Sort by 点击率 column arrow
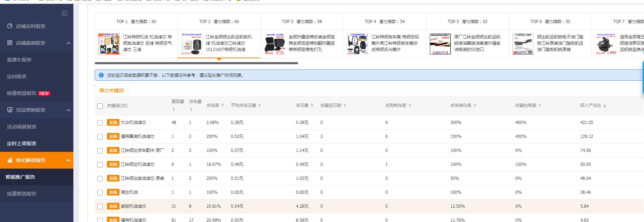 pos(223,105)
